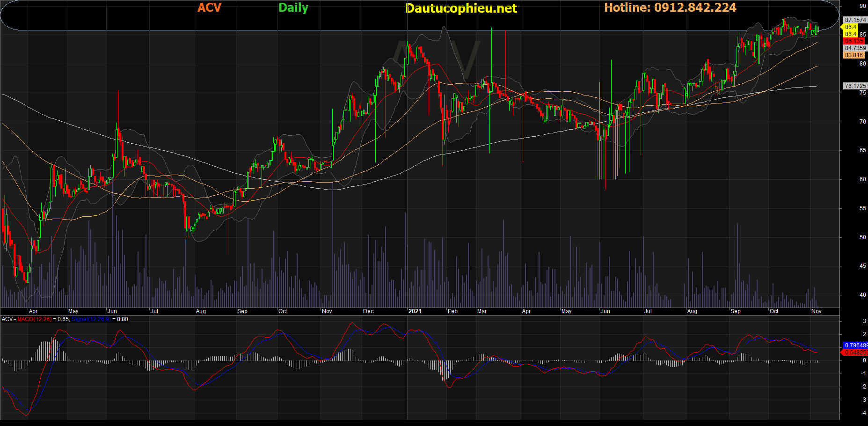
Task: Click the 90 level on price axis
Action: click(x=862, y=6)
